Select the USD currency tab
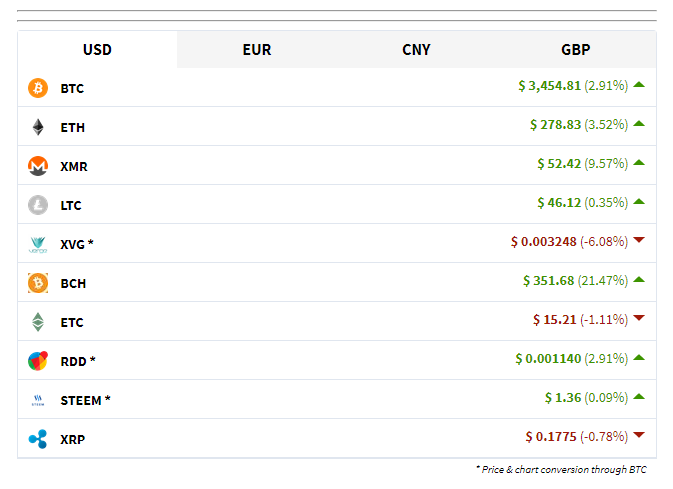Viewport: 673px width, 489px height. (97, 49)
